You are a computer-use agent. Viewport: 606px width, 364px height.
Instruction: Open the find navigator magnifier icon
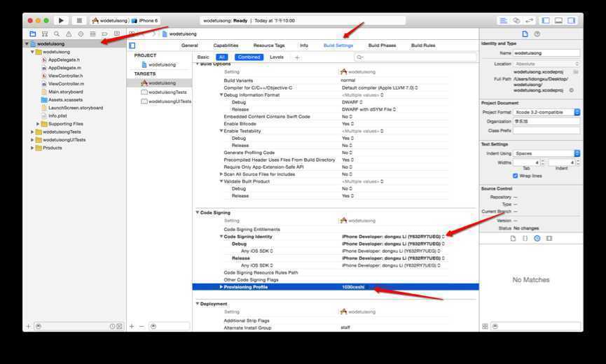tap(57, 34)
